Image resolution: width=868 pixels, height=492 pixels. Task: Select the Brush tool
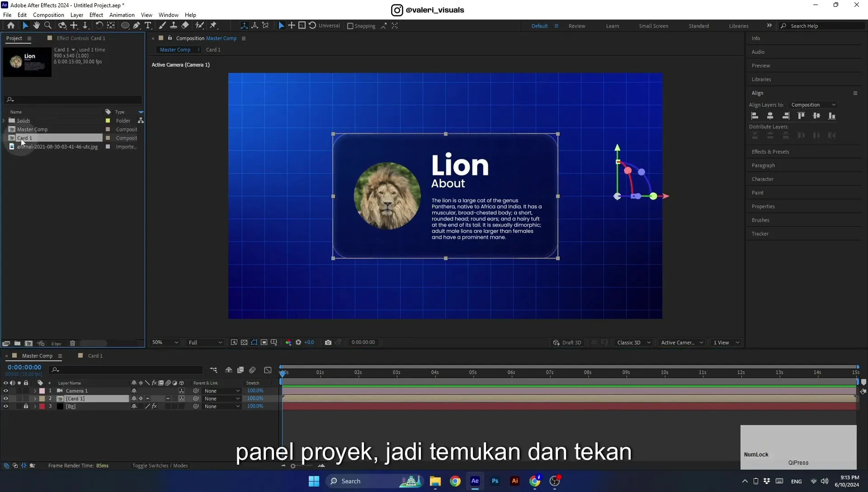162,26
